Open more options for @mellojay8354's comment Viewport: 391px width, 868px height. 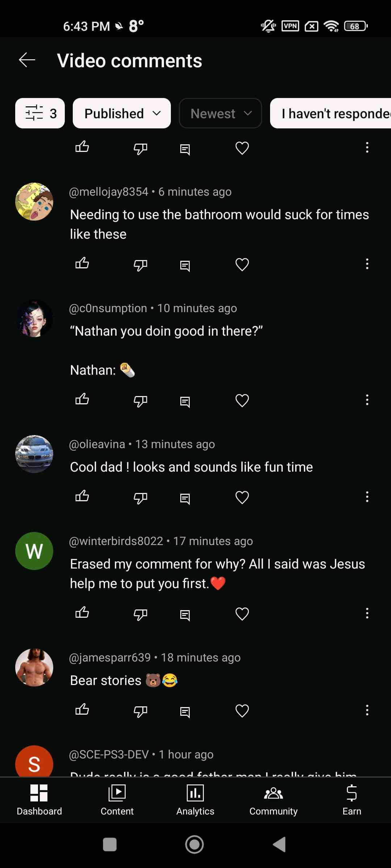pyautogui.click(x=367, y=264)
